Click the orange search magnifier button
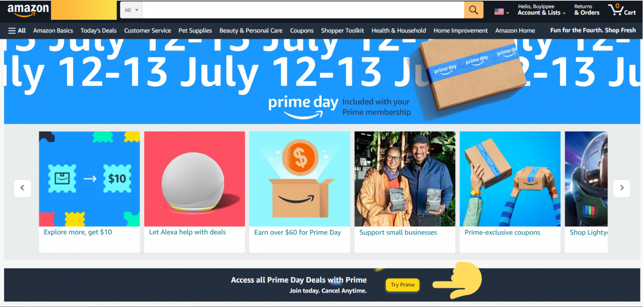Screen dimensions: 644x307 (474, 10)
